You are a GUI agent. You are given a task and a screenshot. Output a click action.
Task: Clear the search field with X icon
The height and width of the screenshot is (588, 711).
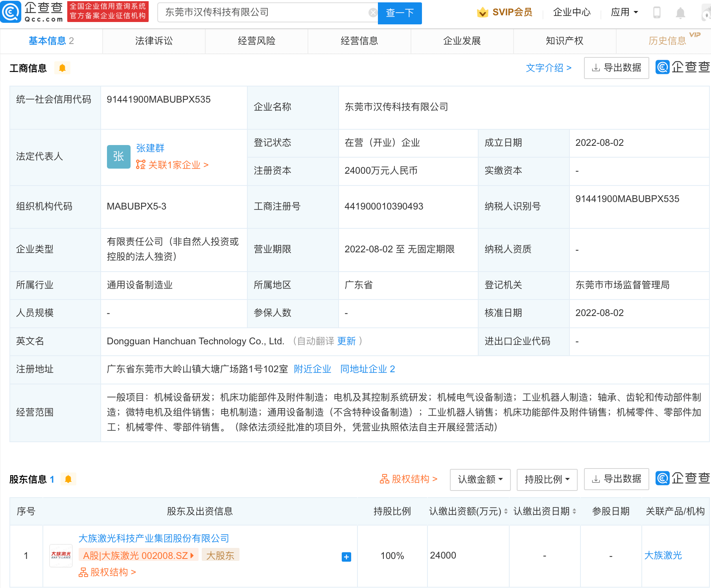point(372,13)
